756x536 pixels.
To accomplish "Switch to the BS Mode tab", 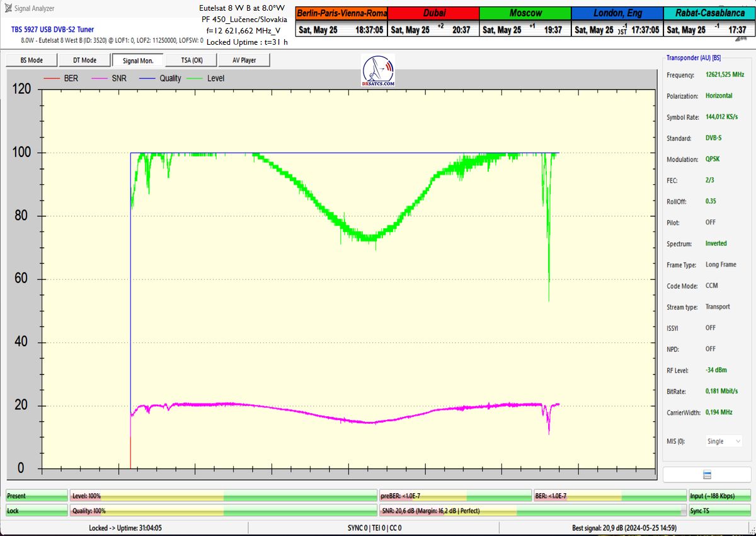I will pos(31,60).
